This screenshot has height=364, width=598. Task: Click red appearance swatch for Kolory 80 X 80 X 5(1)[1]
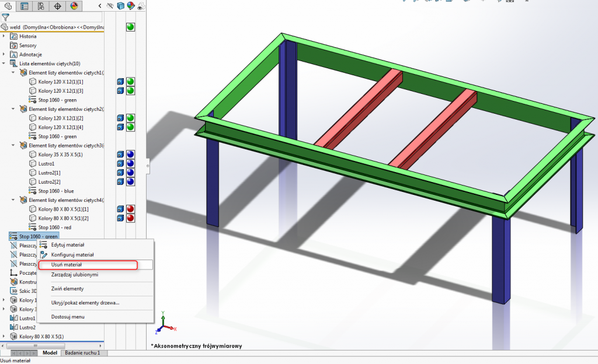[131, 209]
